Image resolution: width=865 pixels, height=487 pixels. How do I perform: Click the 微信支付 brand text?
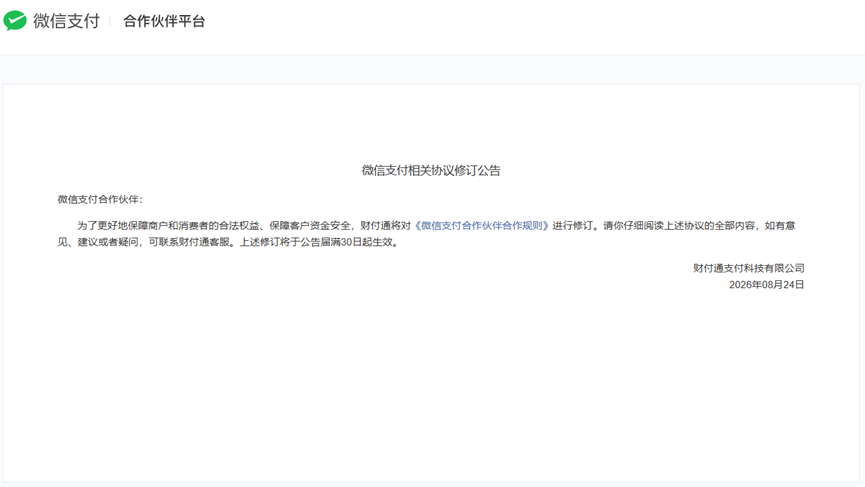66,21
